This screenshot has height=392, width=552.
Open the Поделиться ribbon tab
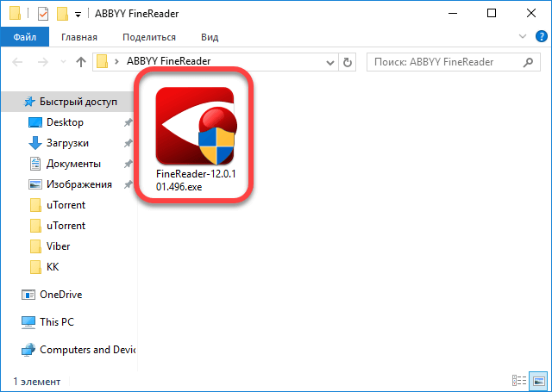tap(149, 37)
